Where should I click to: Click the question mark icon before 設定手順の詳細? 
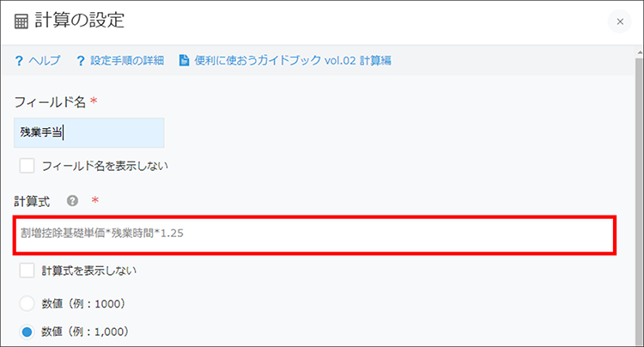81,61
